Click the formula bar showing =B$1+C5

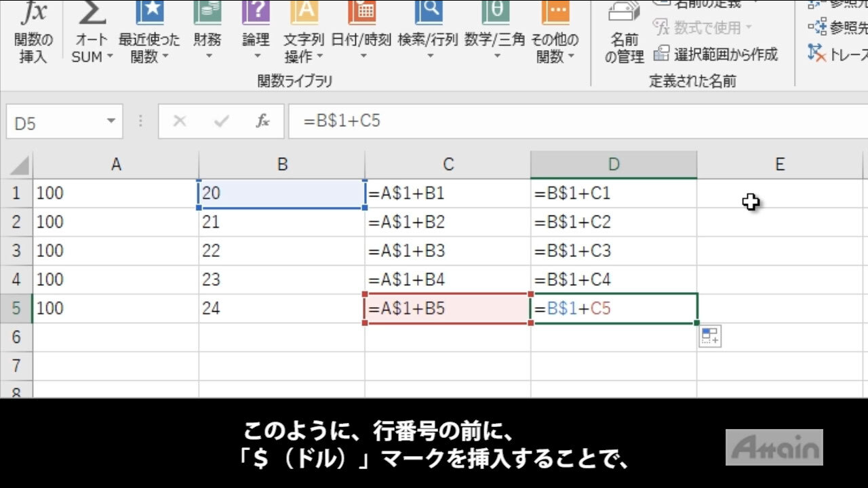542,121
